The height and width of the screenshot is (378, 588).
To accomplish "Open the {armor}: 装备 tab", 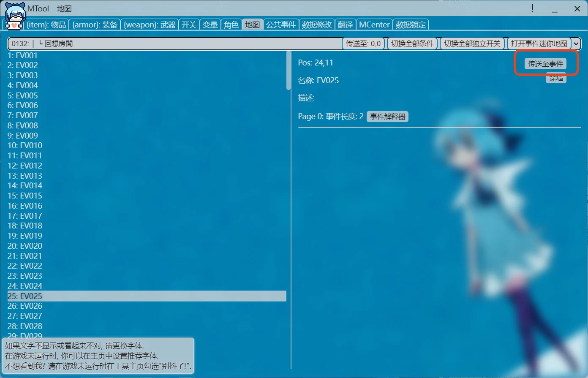I will (x=95, y=25).
